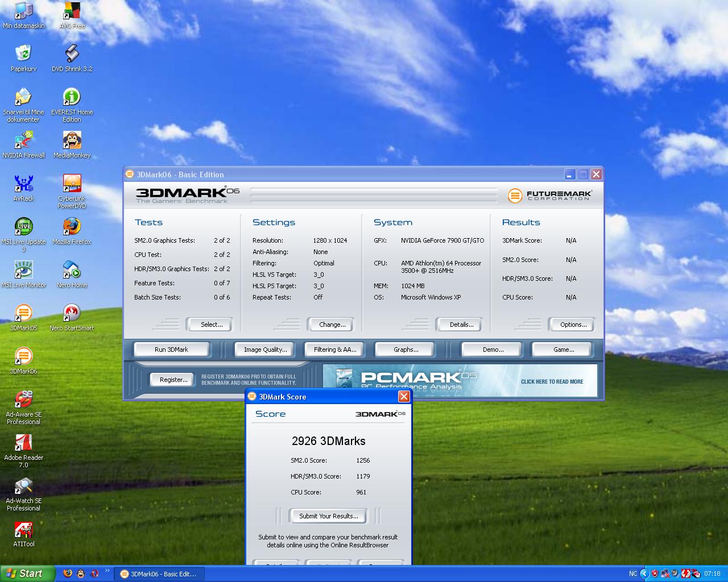Click red security shield tray icon
Image resolution: width=728 pixels, height=582 pixels.
[x=655, y=574]
